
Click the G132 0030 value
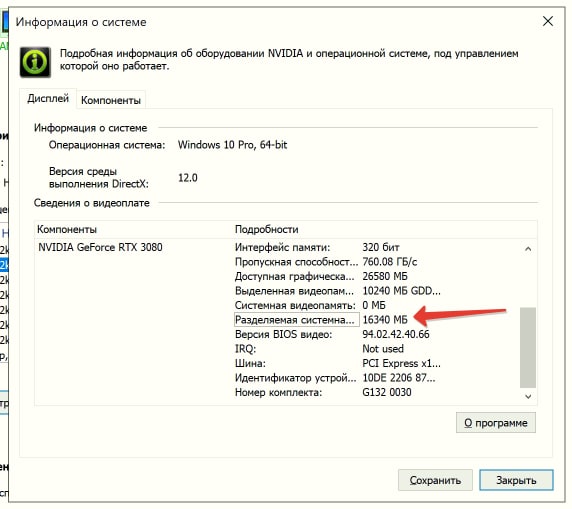click(387, 392)
